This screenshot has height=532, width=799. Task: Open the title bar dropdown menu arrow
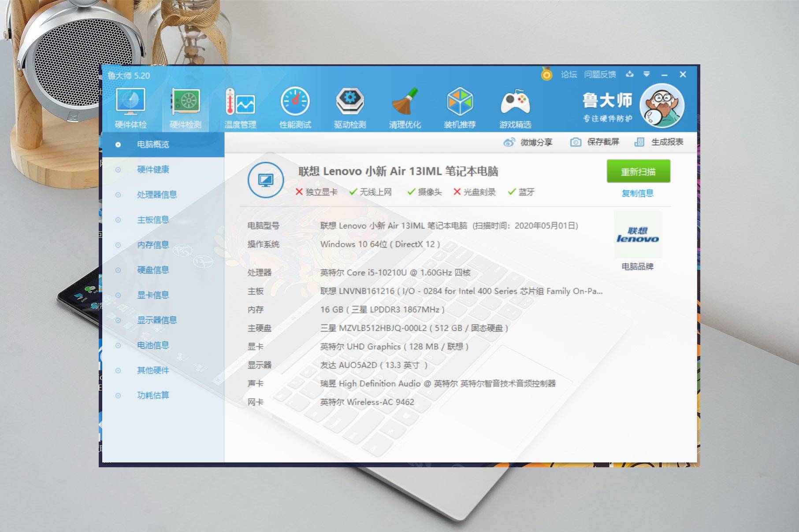pos(647,74)
